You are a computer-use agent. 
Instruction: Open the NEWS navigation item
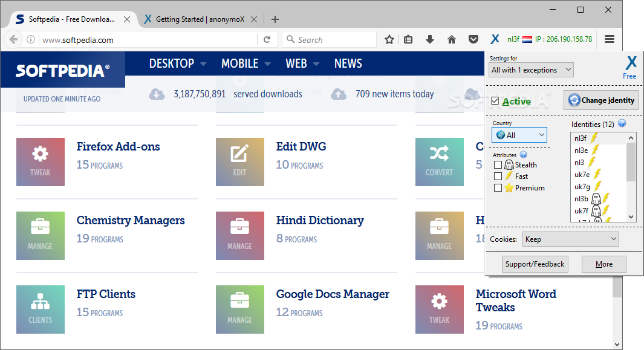[348, 63]
